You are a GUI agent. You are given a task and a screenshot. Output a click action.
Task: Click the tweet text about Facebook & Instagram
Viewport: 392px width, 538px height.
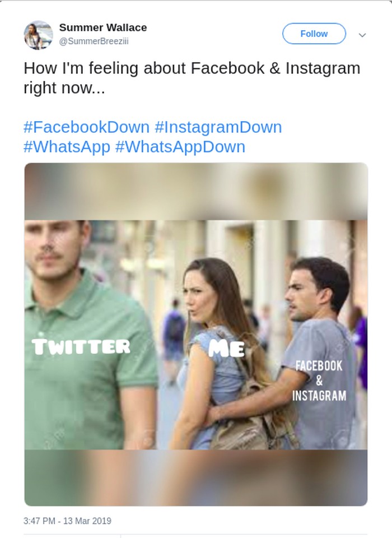(x=192, y=78)
